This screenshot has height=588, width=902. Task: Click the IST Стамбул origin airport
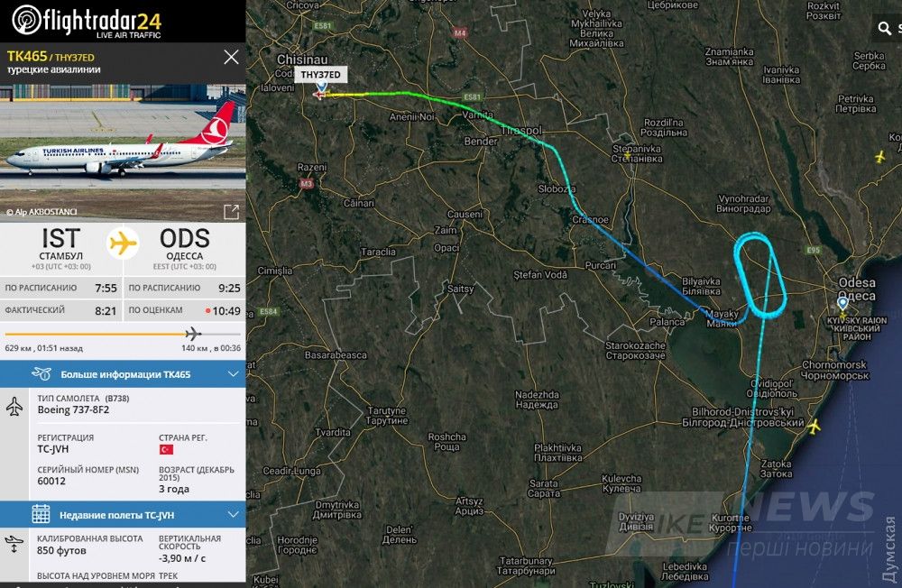click(x=61, y=247)
